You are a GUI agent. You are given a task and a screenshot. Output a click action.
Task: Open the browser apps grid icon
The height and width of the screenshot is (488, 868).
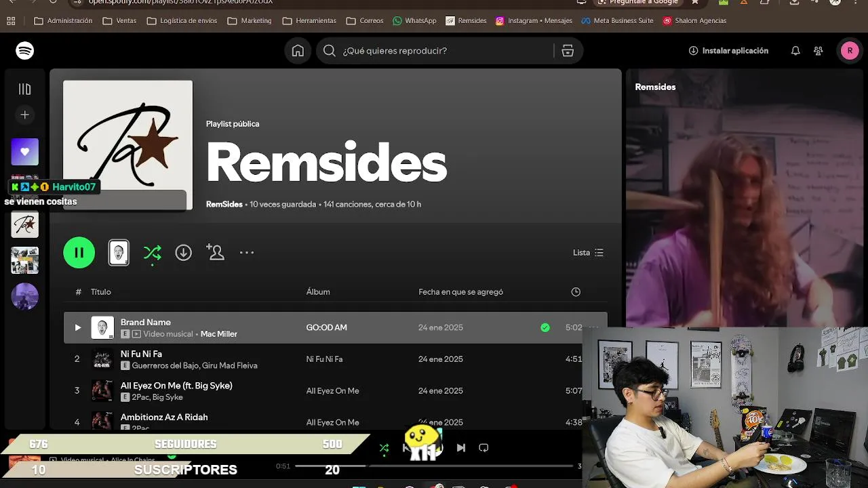[x=11, y=21]
